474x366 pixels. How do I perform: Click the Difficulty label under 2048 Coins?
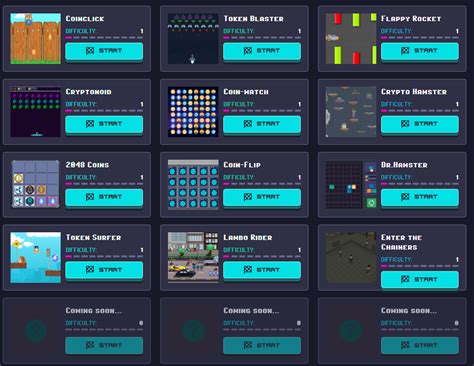point(81,177)
